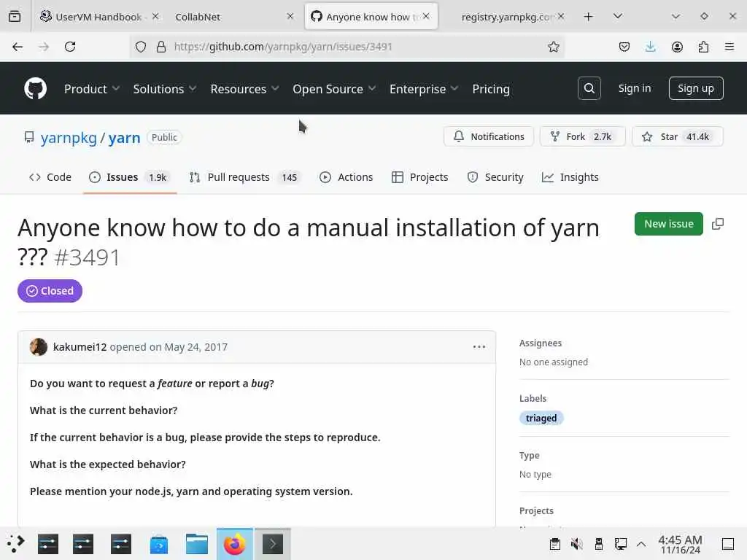Click the show desktop icon beside clock

click(728, 544)
